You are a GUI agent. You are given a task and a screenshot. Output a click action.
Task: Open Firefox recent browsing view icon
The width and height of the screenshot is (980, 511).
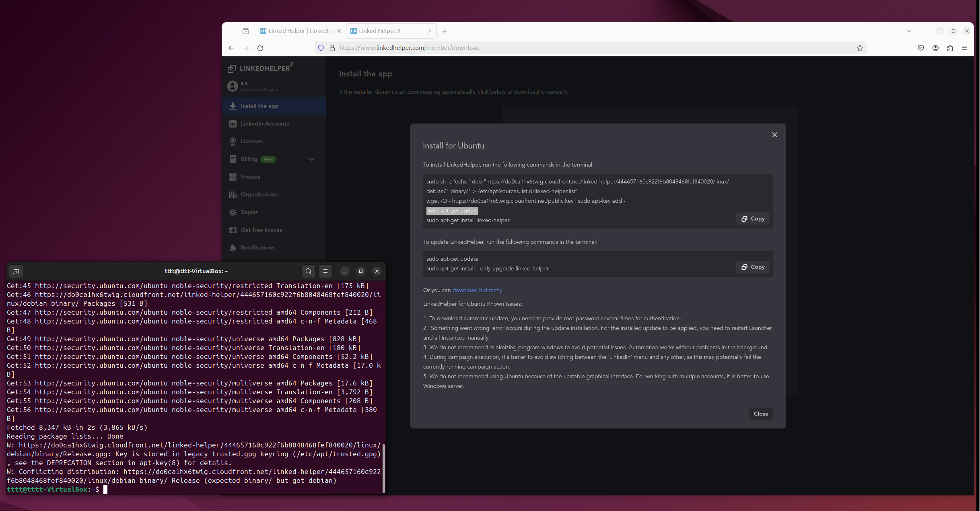(246, 31)
